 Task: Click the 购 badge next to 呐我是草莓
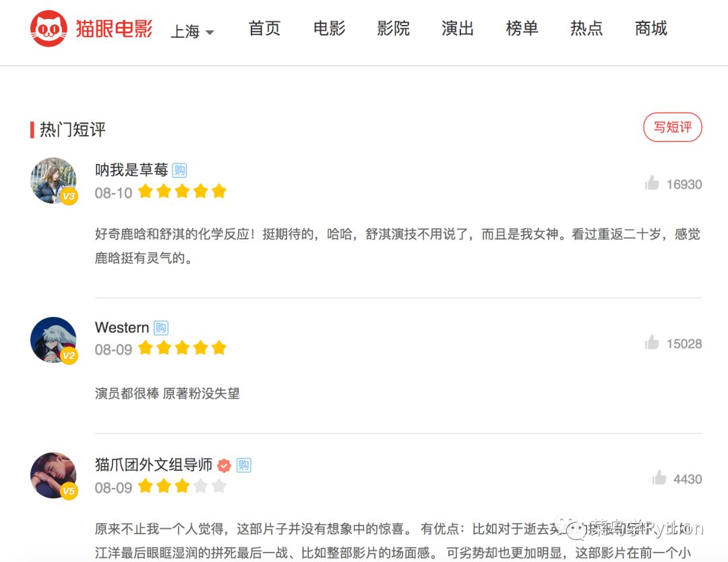pos(179,171)
